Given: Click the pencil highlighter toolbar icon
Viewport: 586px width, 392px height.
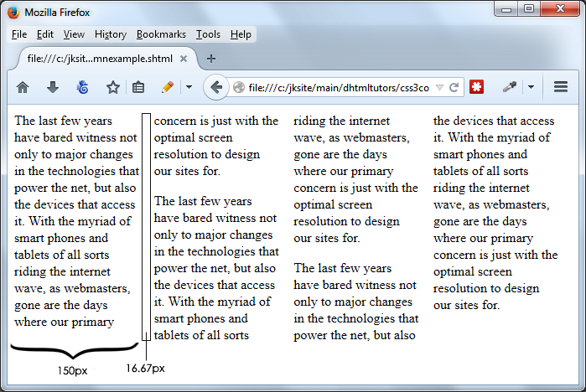Looking at the screenshot, I should [168, 87].
